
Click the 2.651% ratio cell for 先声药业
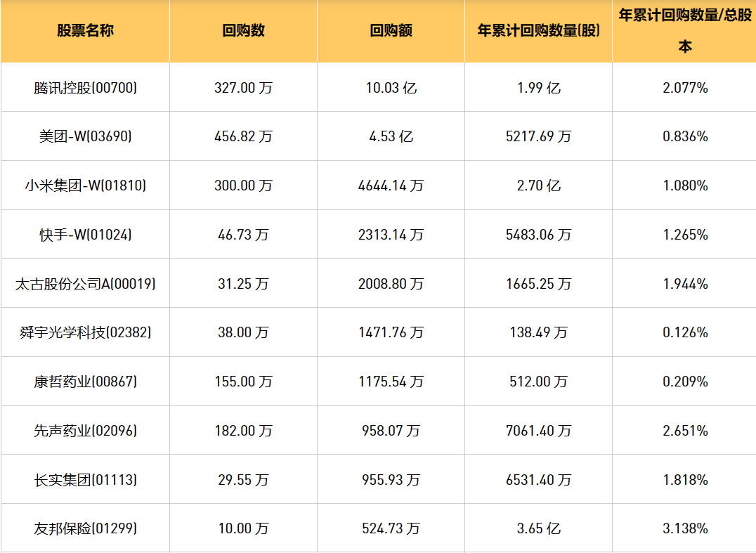684,431
